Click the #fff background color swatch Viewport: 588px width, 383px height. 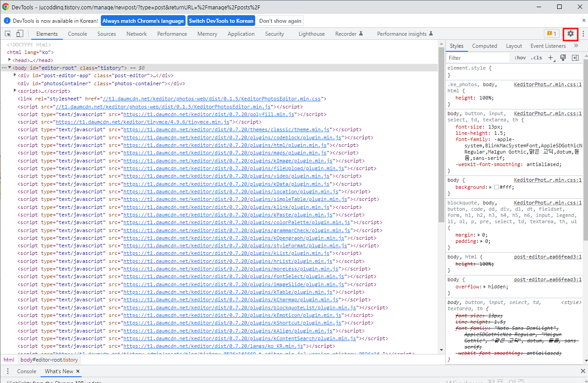(496, 187)
